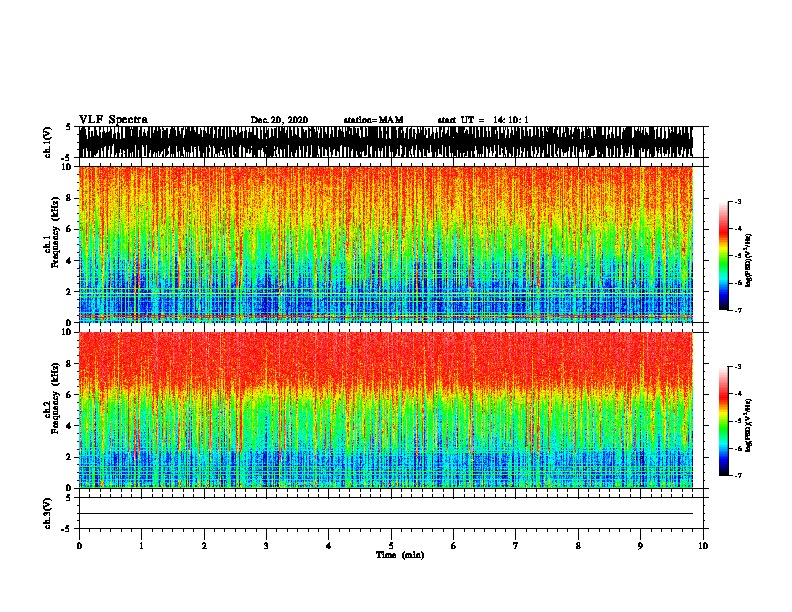Screen dimensions: 792x612
Task: Click the "VLF Spectra" title text
Action: pyautogui.click(x=113, y=120)
